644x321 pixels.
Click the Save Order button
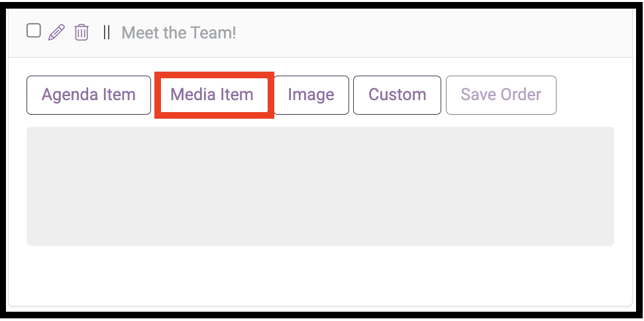coord(501,95)
